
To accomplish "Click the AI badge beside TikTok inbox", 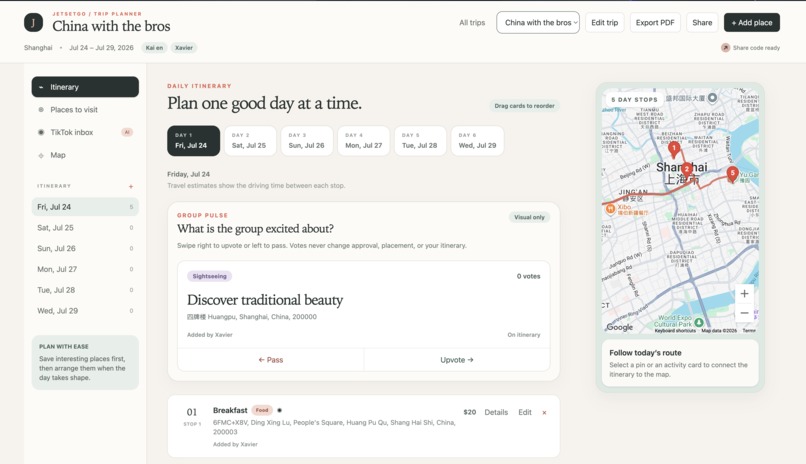I will click(x=127, y=133).
